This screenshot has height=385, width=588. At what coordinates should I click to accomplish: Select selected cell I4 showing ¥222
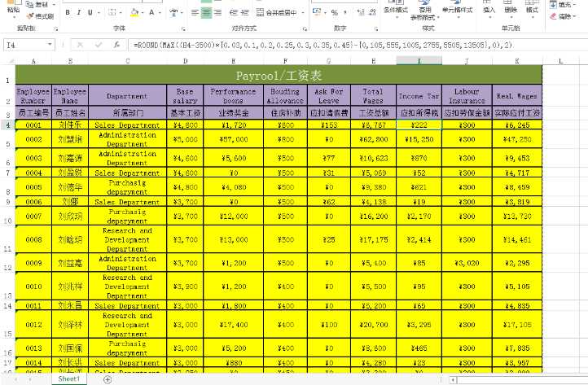click(x=419, y=125)
